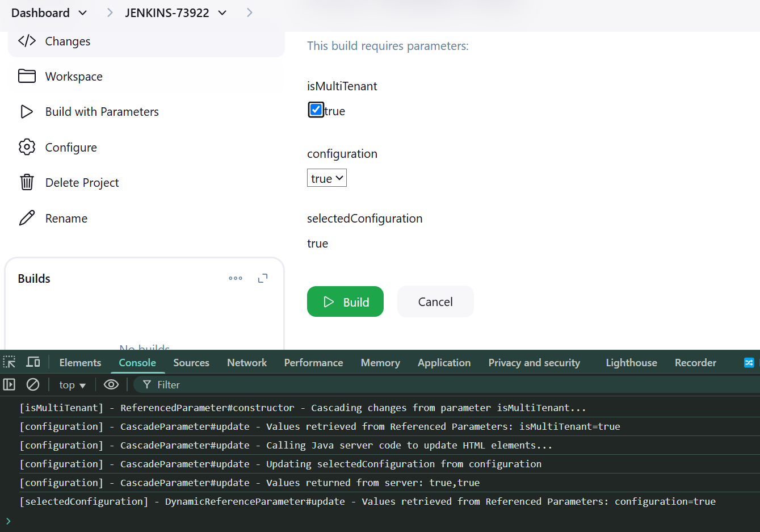760x532 pixels.
Task: Clear the console with the clear icon
Action: tap(33, 384)
